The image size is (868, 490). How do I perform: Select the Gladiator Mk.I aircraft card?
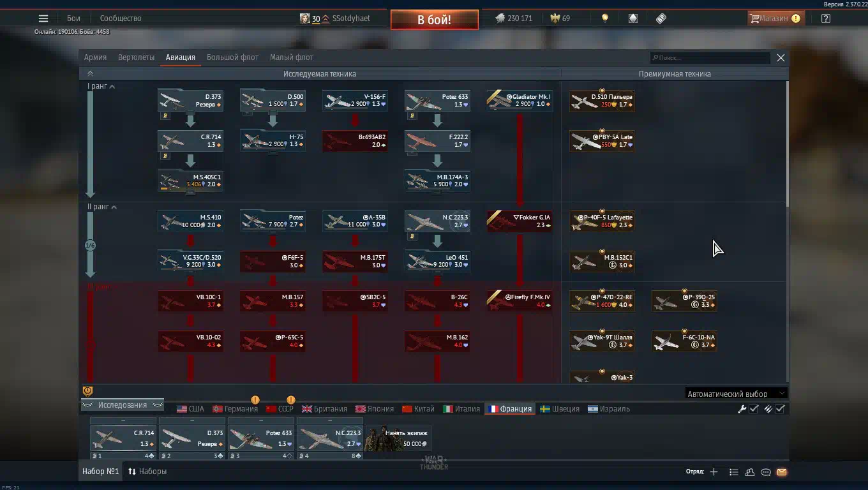[x=520, y=100]
